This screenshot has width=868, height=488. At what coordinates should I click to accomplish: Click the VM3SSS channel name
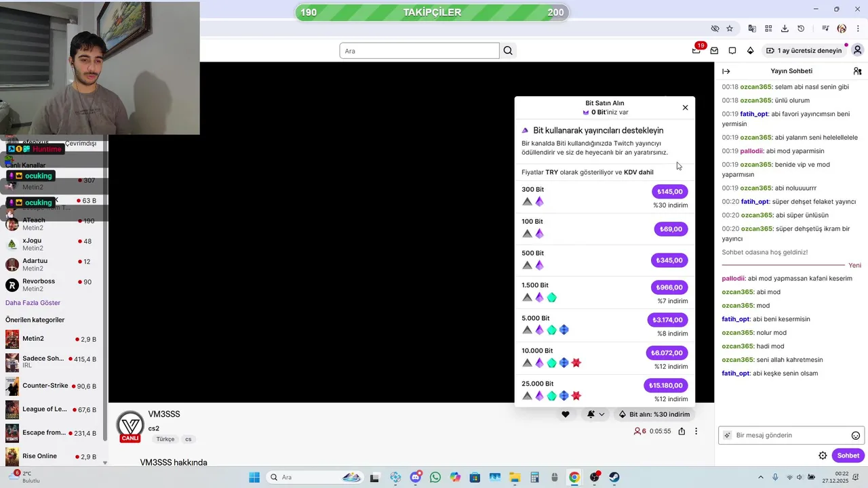pyautogui.click(x=164, y=414)
